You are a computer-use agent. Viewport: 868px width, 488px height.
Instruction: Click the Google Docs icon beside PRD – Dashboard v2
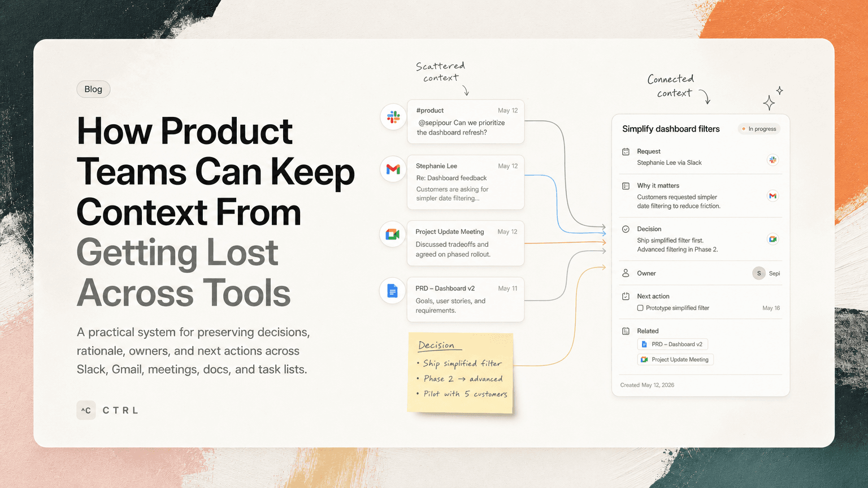(x=393, y=291)
